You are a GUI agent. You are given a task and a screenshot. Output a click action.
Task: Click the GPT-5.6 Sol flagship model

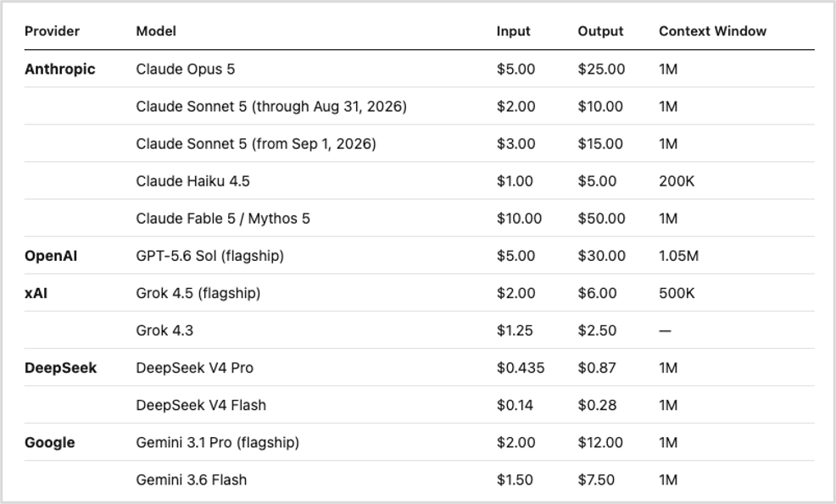coord(209,256)
